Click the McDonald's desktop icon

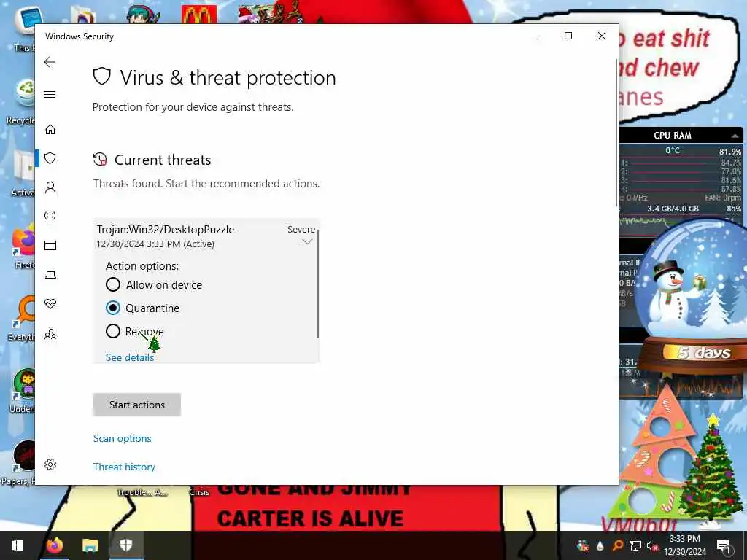click(x=199, y=13)
